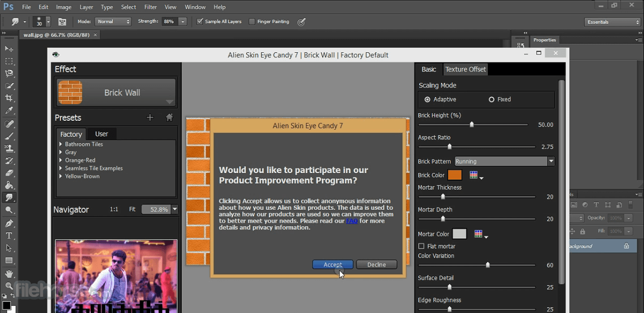Image resolution: width=644 pixels, height=313 pixels.
Task: Expand the Seamless Tile Examples group
Action: click(60, 168)
